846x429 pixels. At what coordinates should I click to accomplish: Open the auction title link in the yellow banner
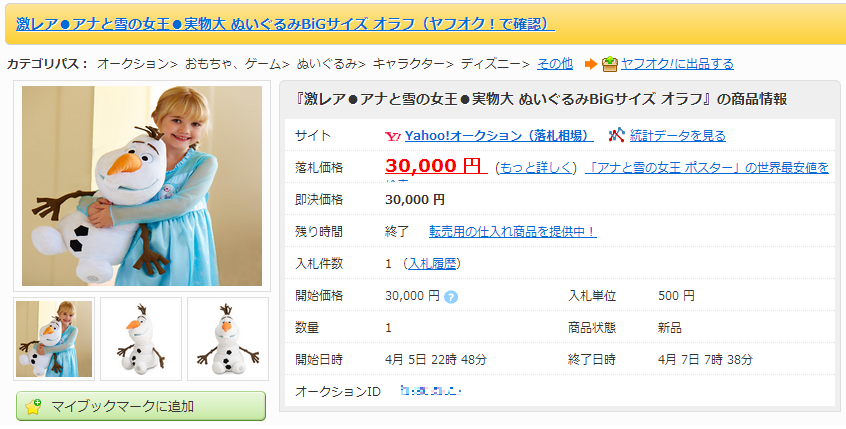285,24
